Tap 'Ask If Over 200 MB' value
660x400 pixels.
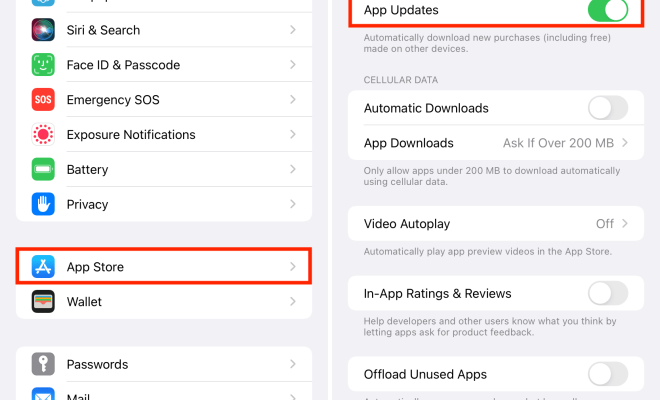[x=558, y=143]
